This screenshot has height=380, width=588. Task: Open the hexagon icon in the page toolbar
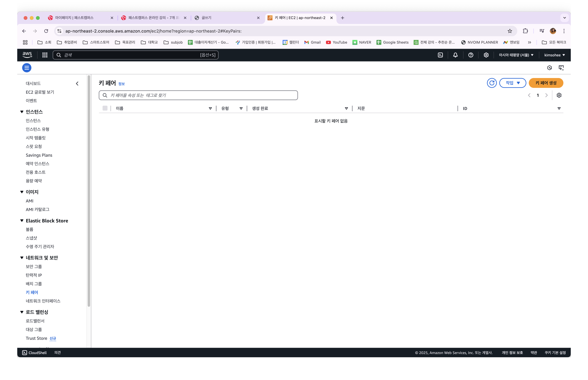coord(549,68)
